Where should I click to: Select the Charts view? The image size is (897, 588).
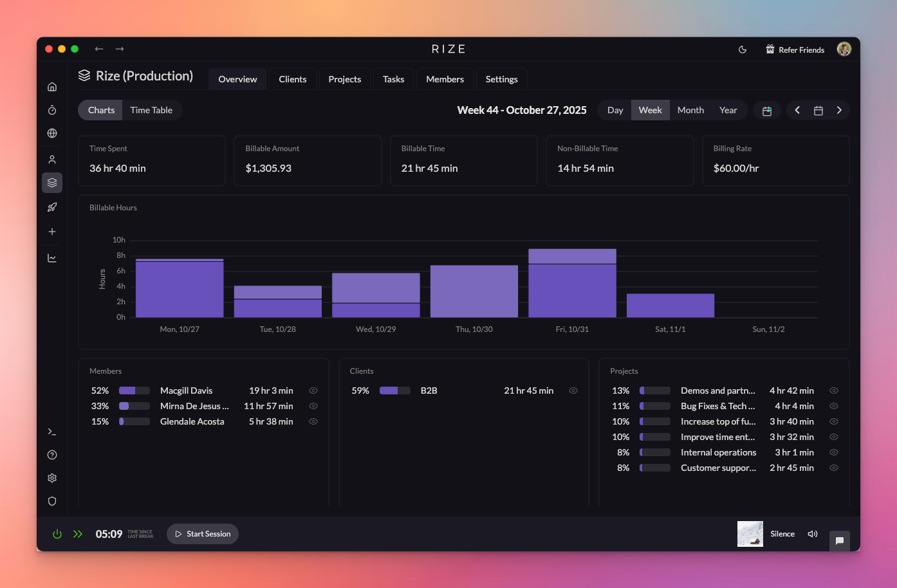101,110
